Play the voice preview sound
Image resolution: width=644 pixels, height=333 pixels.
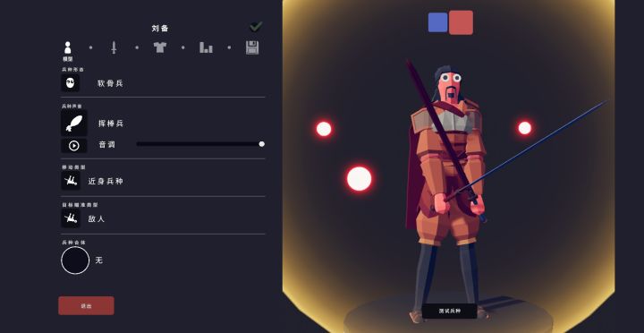(74, 146)
